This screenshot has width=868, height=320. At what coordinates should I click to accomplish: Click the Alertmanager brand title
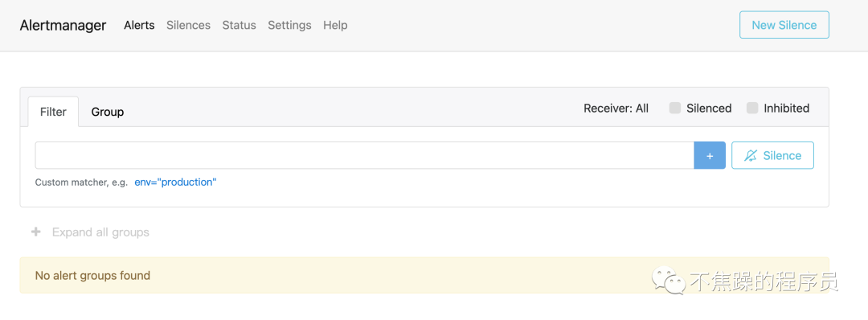63,25
